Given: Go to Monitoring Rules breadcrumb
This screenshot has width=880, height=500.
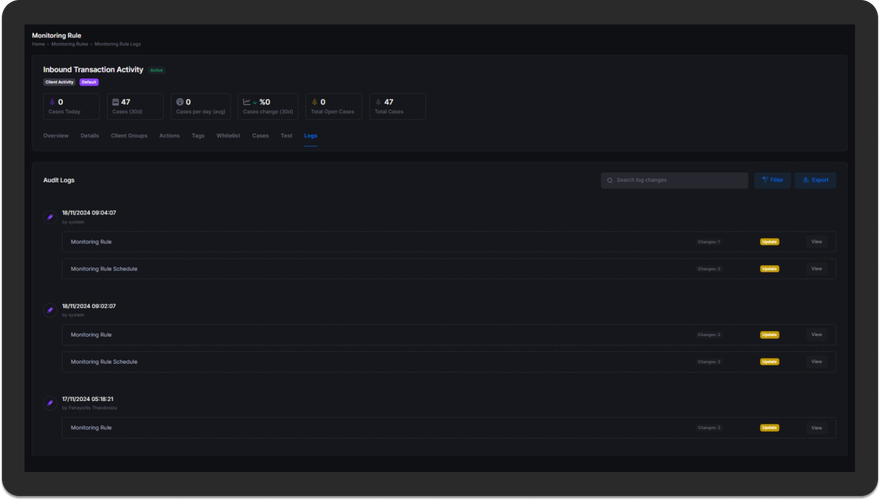Looking at the screenshot, I should [70, 44].
